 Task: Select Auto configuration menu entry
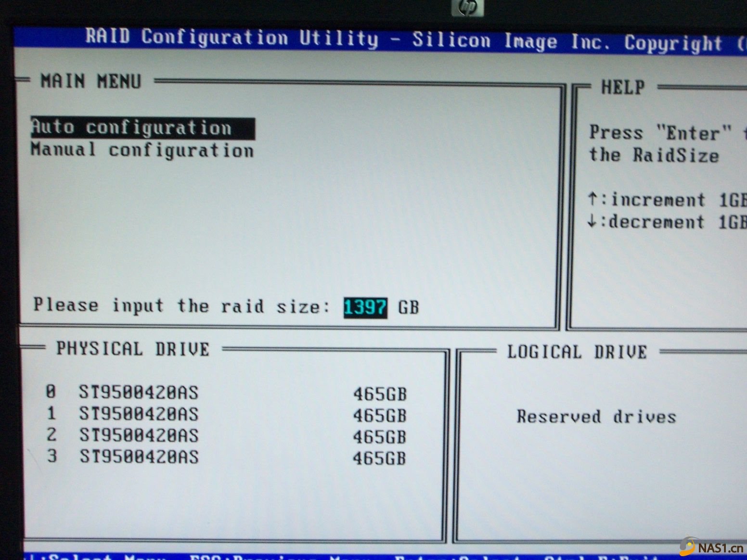(142, 128)
